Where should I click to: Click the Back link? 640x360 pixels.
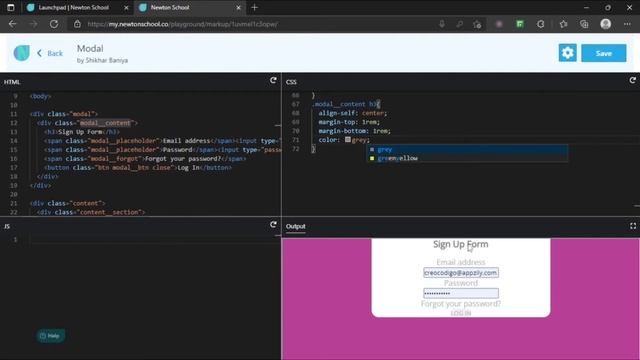click(x=50, y=53)
